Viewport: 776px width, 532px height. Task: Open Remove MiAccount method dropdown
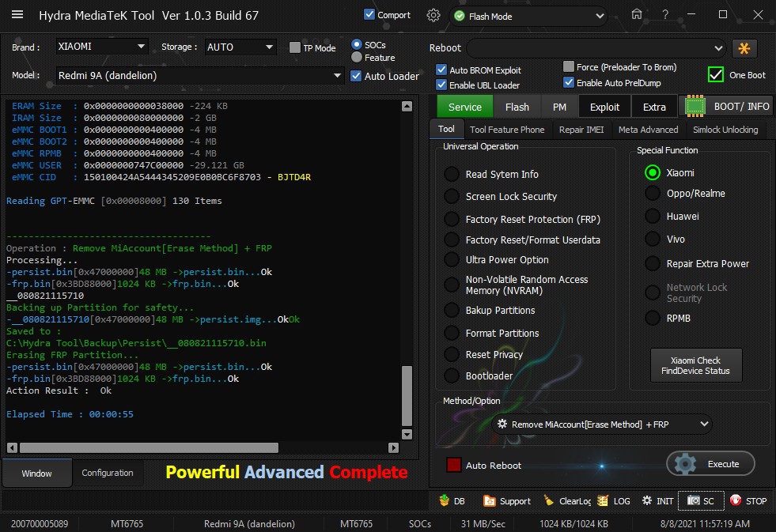coord(602,424)
